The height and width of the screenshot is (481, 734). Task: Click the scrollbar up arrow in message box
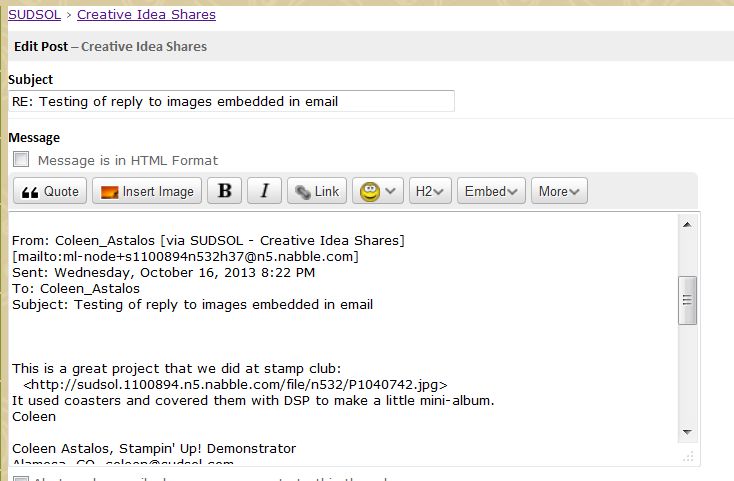tap(687, 225)
